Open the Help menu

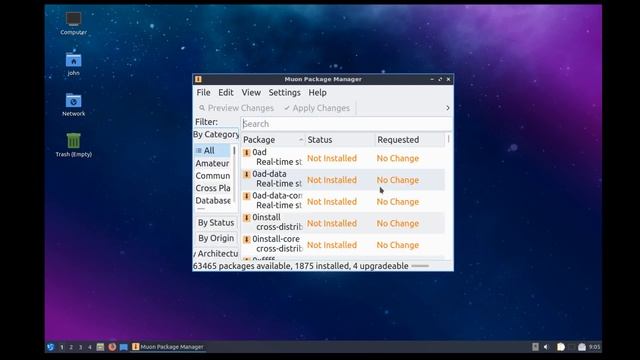tap(317, 93)
